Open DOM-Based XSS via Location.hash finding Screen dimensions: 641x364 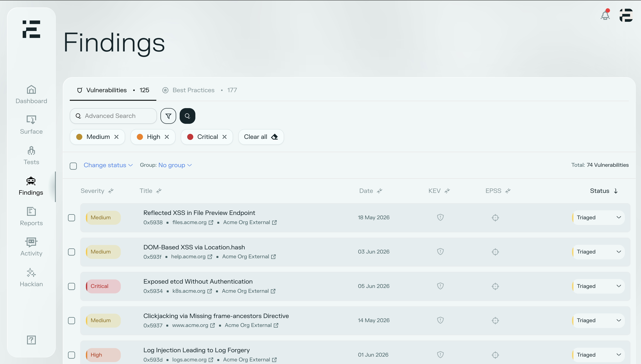pos(194,247)
